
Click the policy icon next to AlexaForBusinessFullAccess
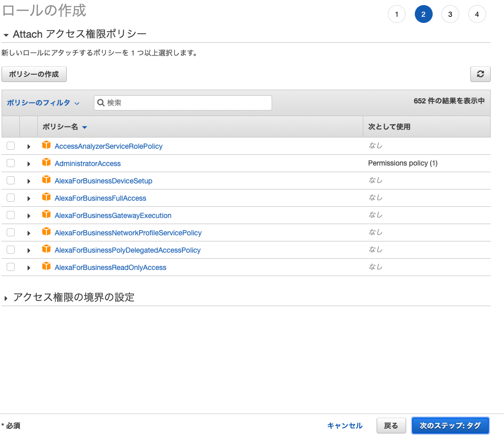(46, 198)
